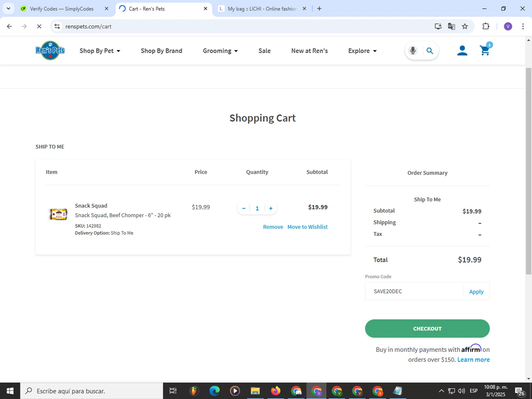Open the tab search dropdown arrow
The width and height of the screenshot is (532, 399).
[8, 9]
